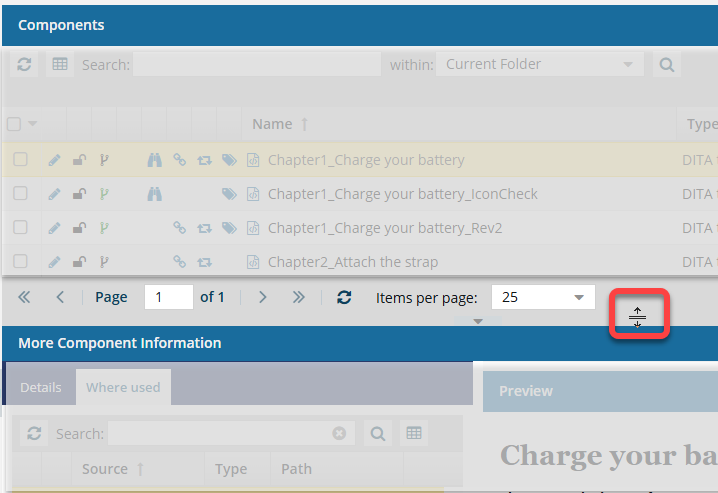718x493 pixels.
Task: Tick the select-all checkbox in header row
Action: (x=14, y=124)
